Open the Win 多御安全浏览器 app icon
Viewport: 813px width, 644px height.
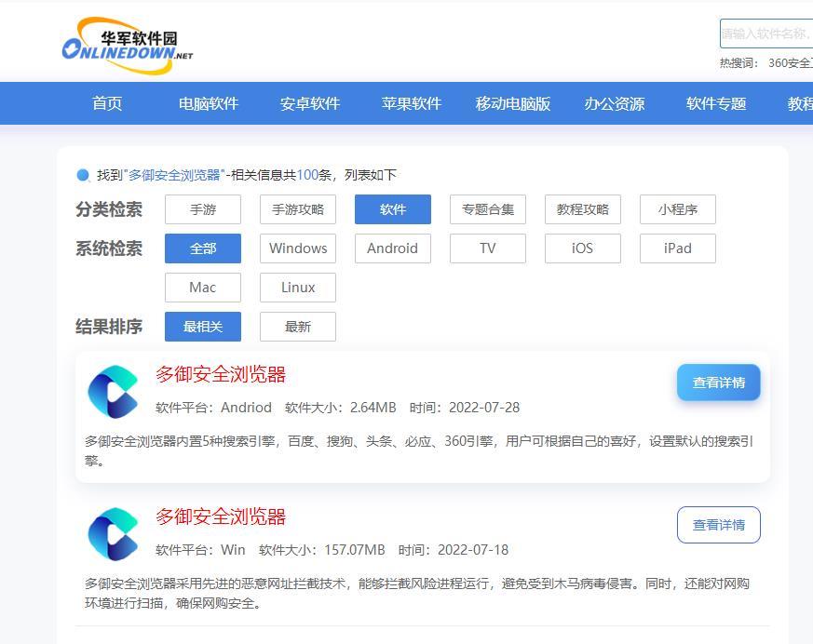113,533
